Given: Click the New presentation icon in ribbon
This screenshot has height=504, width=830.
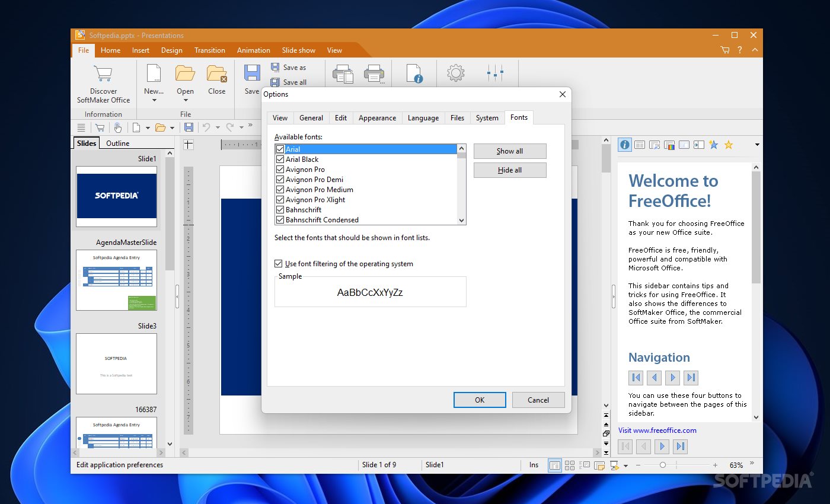Looking at the screenshot, I should coord(154,74).
